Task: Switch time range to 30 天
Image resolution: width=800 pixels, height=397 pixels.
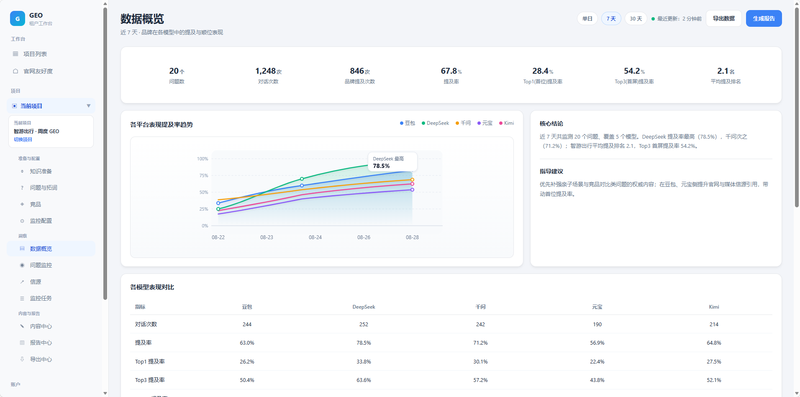Action: pos(636,18)
